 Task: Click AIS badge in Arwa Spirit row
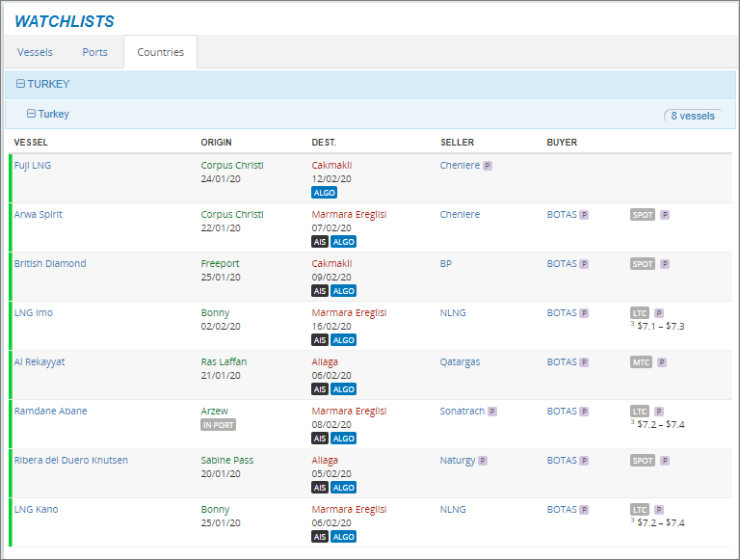pyautogui.click(x=320, y=242)
